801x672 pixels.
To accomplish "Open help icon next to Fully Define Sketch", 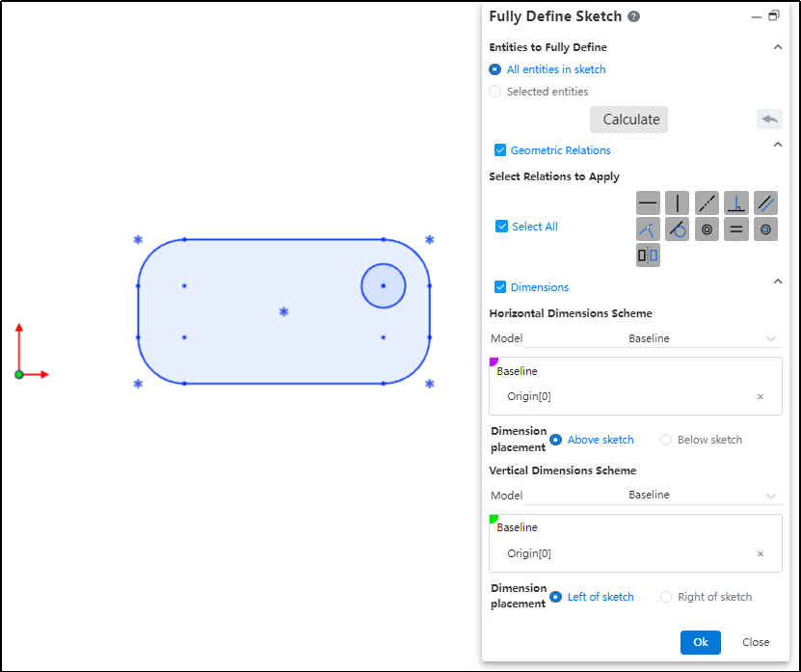I will (x=633, y=16).
